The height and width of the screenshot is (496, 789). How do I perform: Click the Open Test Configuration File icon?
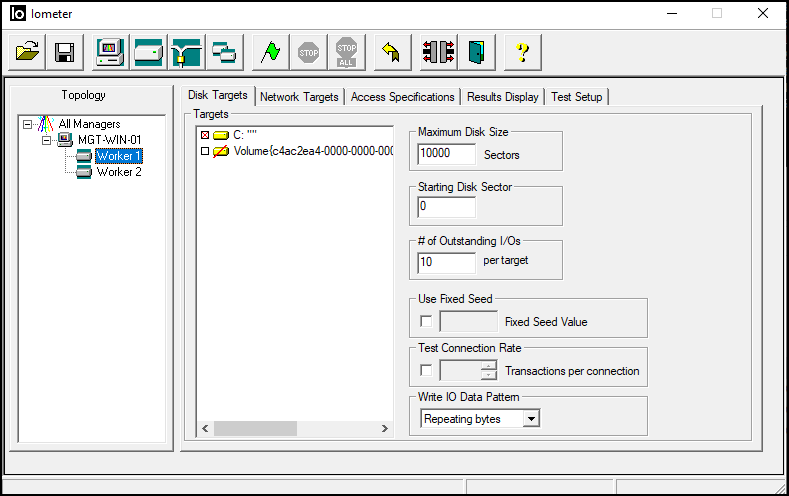coord(27,52)
